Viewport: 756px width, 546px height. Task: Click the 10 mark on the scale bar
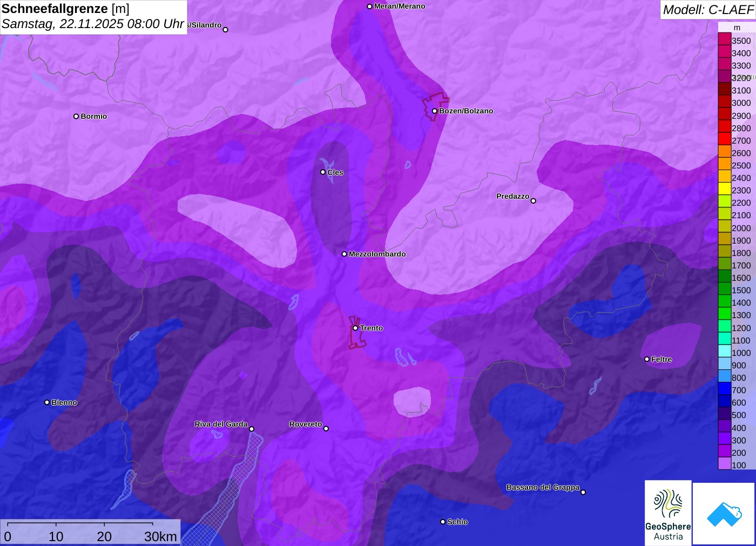56,536
